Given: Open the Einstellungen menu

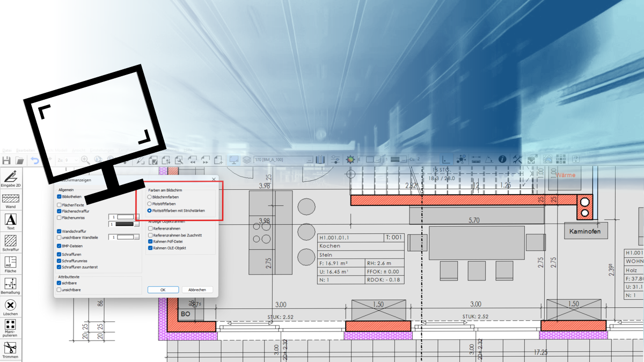Looking at the screenshot, I should 103,150.
